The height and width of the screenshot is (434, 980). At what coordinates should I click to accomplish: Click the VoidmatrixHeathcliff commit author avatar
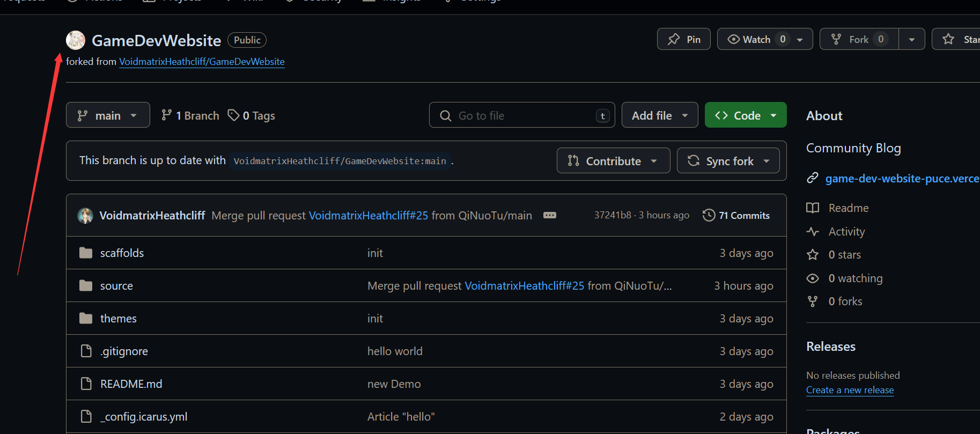(85, 216)
